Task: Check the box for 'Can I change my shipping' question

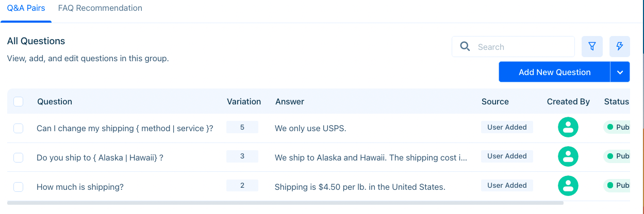Action: (19, 128)
